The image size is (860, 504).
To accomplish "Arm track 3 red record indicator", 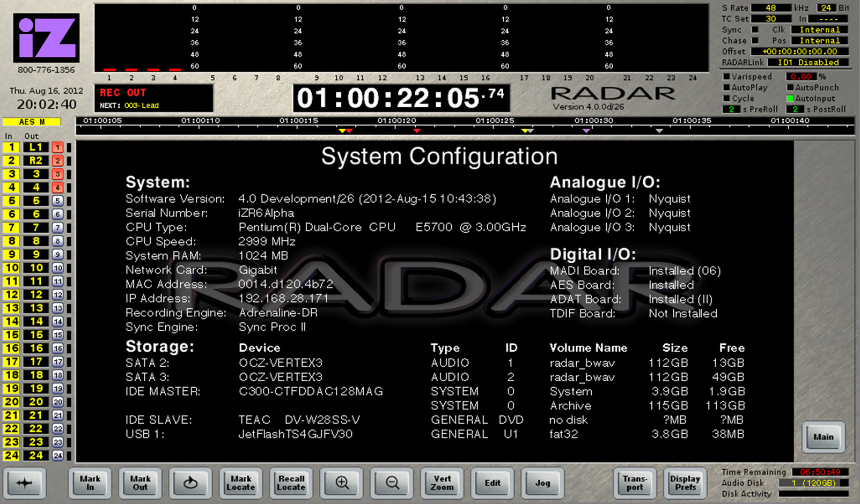I will point(58,174).
